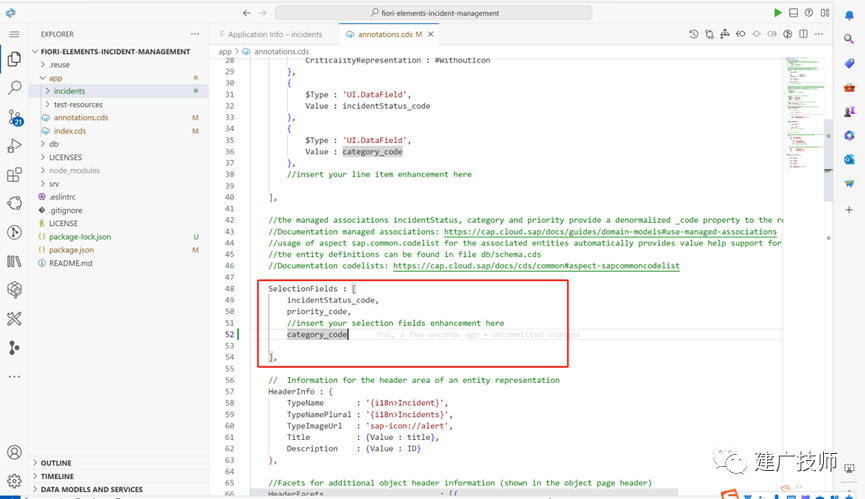Click the editor minimap
The width and height of the screenshot is (865, 499).
(804, 113)
